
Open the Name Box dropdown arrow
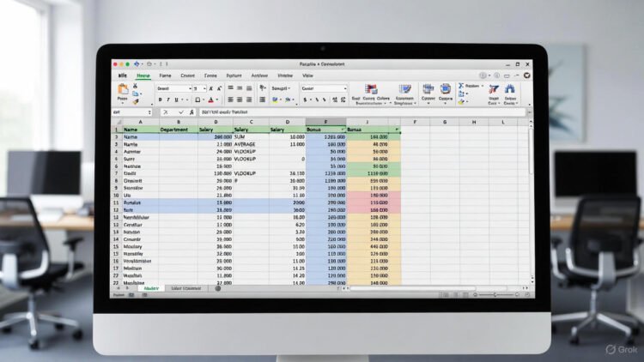tap(149, 112)
